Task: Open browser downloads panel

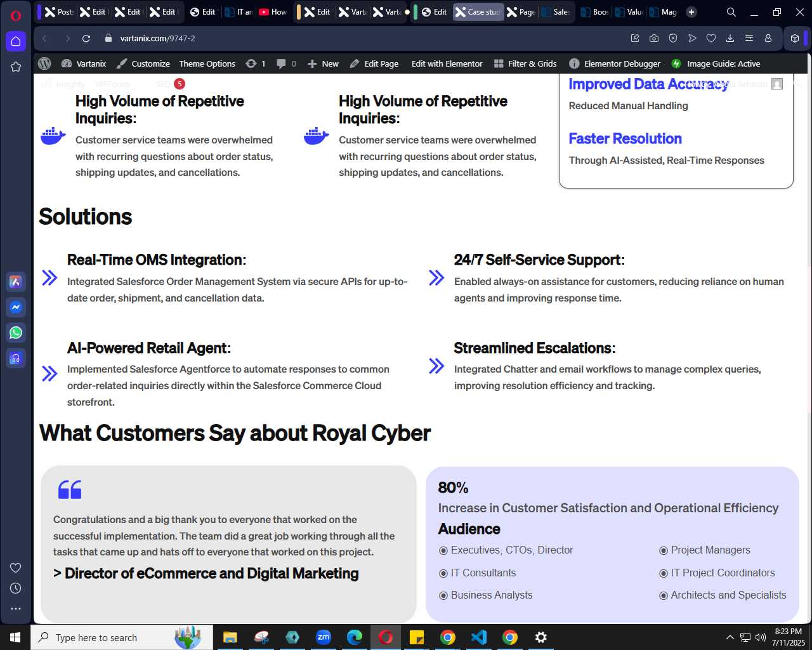Action: click(730, 38)
